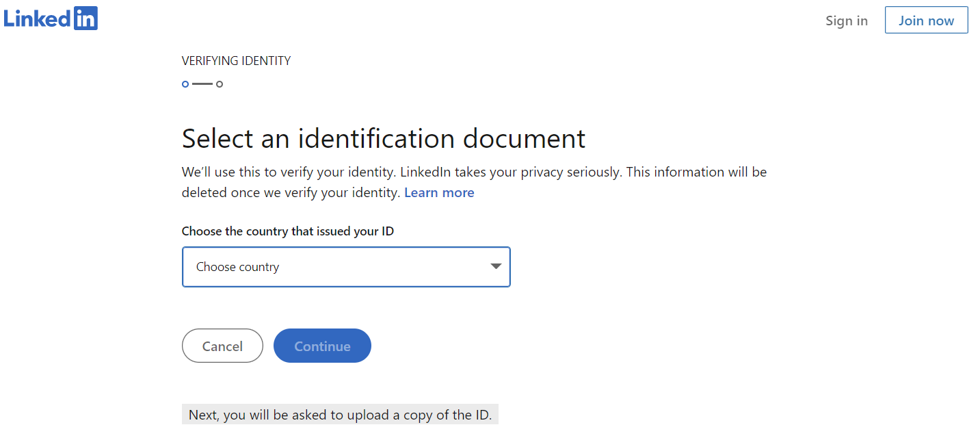Click the "Choose the country that issued your ID" label

288,231
